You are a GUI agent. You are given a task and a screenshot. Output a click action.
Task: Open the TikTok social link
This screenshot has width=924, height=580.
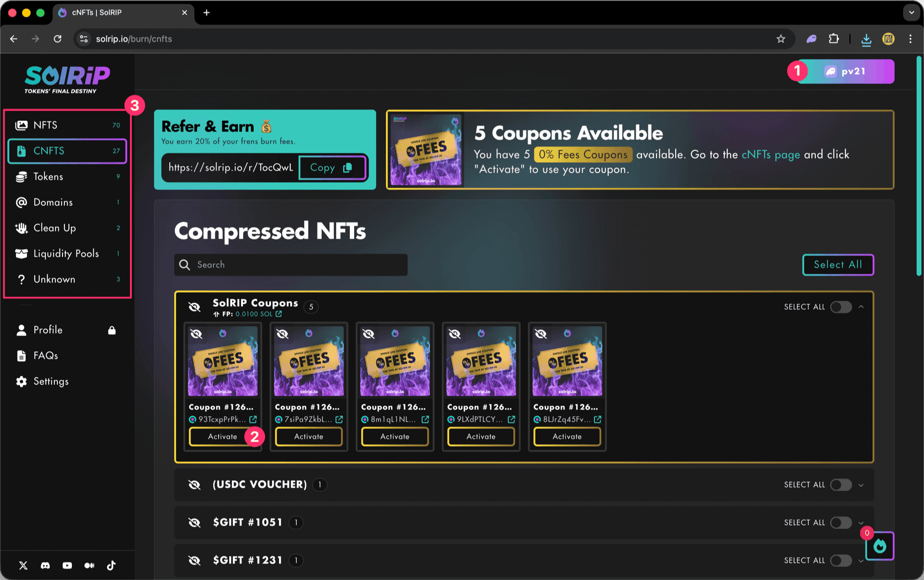coord(111,566)
